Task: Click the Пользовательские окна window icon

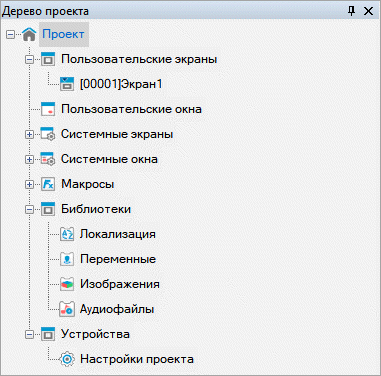Action: click(48, 109)
